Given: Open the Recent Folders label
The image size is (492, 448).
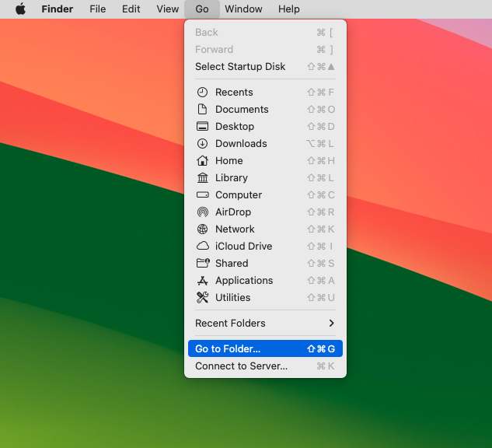Looking at the screenshot, I should (230, 323).
